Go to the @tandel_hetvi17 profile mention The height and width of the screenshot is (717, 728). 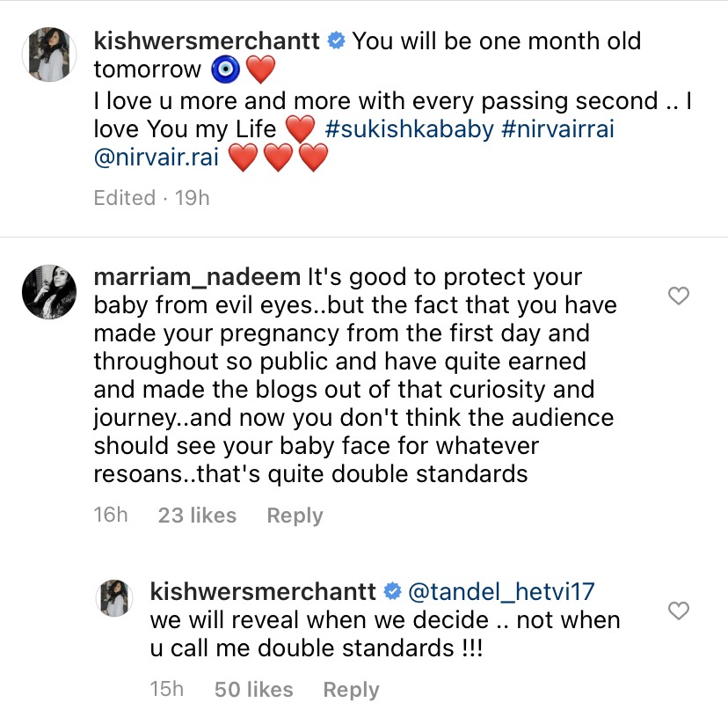click(505, 590)
